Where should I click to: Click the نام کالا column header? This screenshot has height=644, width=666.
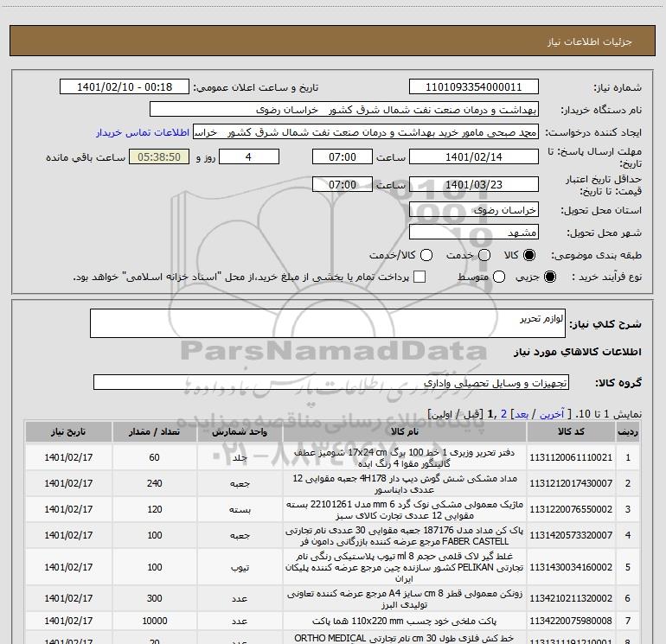[x=405, y=431]
